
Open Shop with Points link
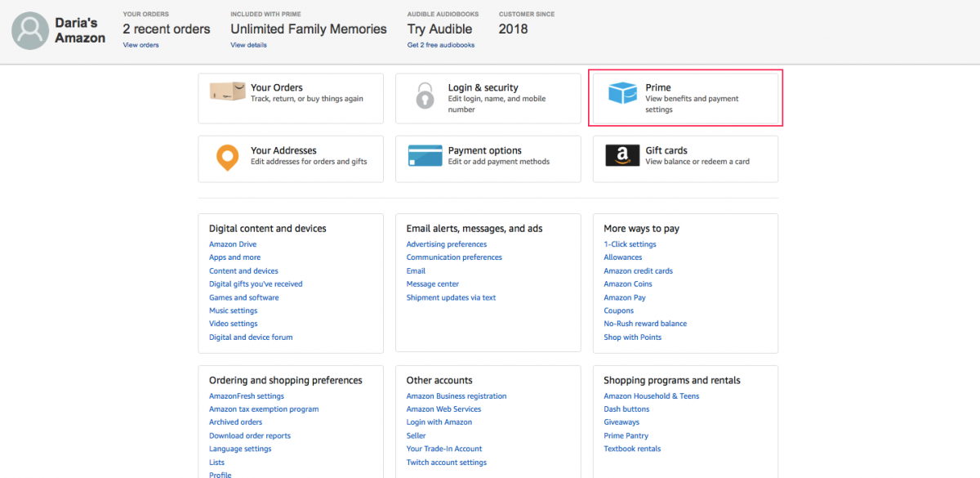tap(633, 337)
